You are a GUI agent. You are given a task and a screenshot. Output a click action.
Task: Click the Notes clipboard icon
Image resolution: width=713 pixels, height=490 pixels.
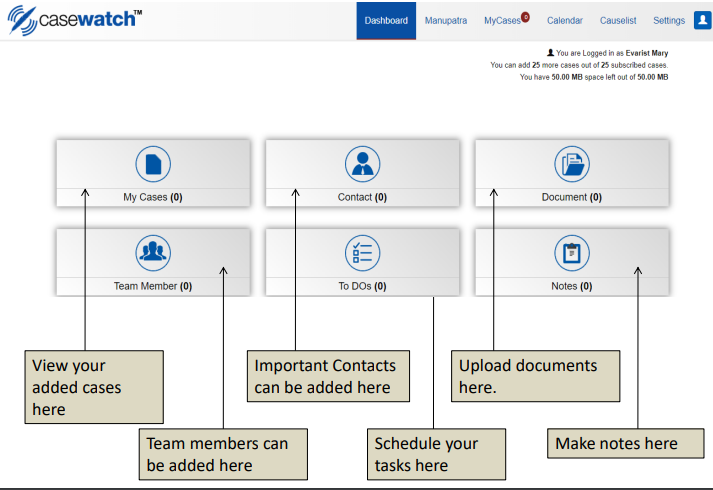point(572,253)
